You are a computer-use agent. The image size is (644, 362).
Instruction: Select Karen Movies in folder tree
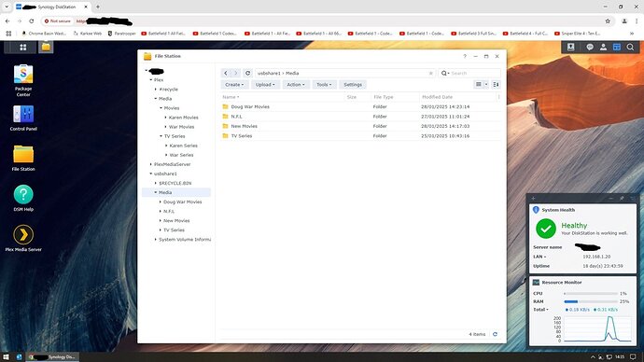pyautogui.click(x=184, y=118)
